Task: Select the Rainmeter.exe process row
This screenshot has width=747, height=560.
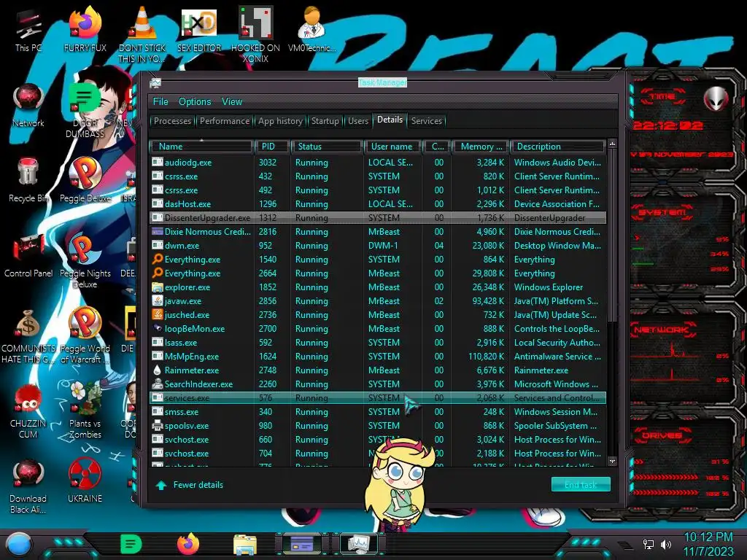Action: tap(379, 370)
